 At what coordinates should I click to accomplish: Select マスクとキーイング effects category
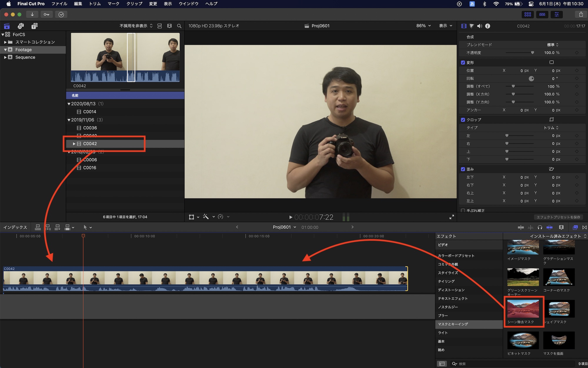(453, 324)
